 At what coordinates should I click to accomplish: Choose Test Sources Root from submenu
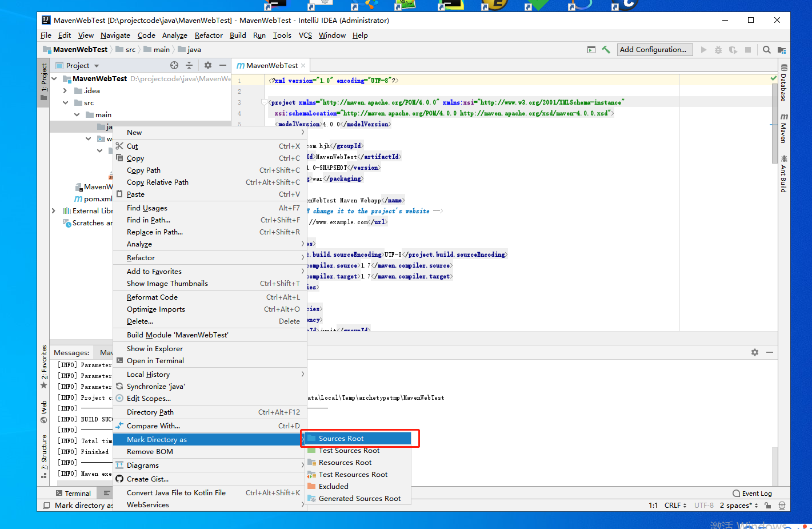pos(358,451)
